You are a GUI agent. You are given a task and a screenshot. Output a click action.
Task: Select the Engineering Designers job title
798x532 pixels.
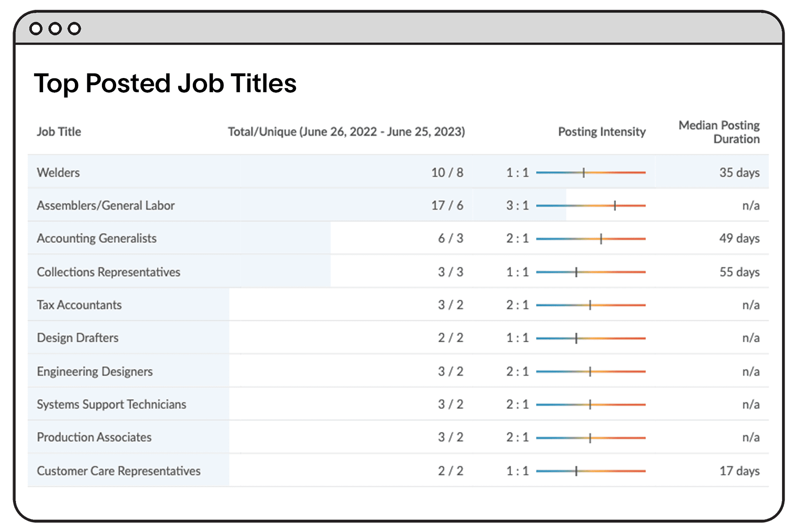coord(95,372)
